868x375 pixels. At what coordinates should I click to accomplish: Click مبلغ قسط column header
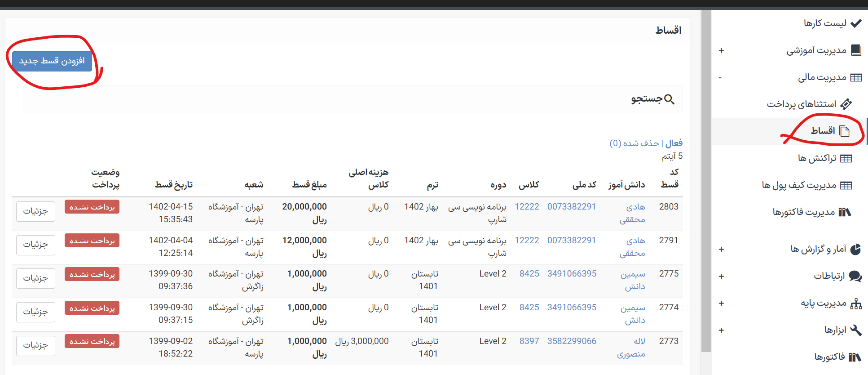pyautogui.click(x=309, y=185)
